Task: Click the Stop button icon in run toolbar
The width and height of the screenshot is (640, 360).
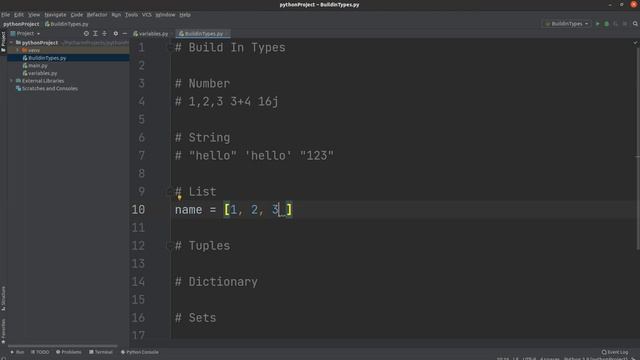Action: coord(624,24)
